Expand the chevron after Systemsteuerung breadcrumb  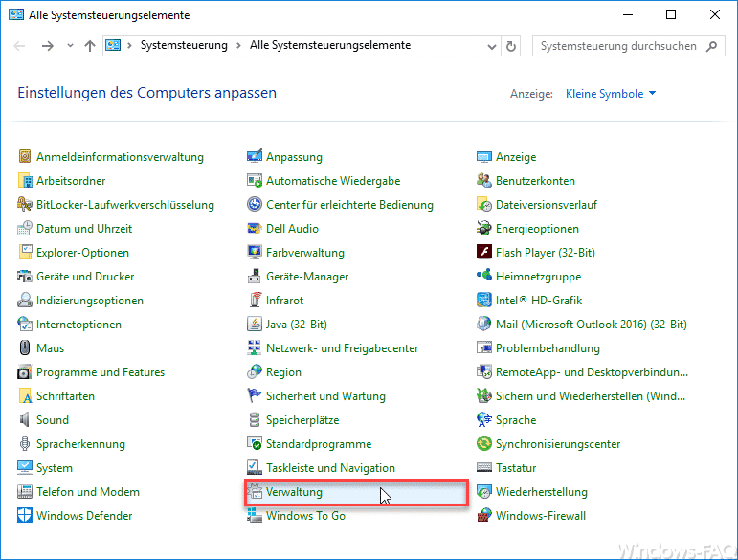(x=238, y=45)
